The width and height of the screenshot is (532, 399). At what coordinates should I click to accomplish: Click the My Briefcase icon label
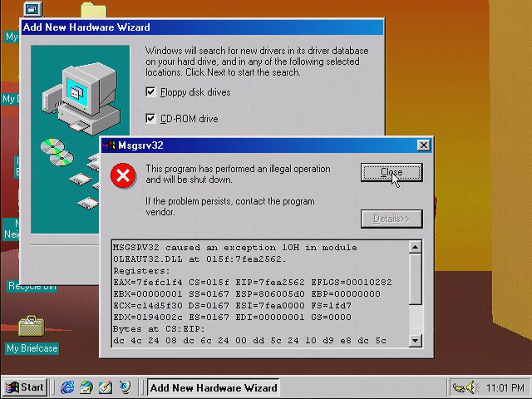32,348
